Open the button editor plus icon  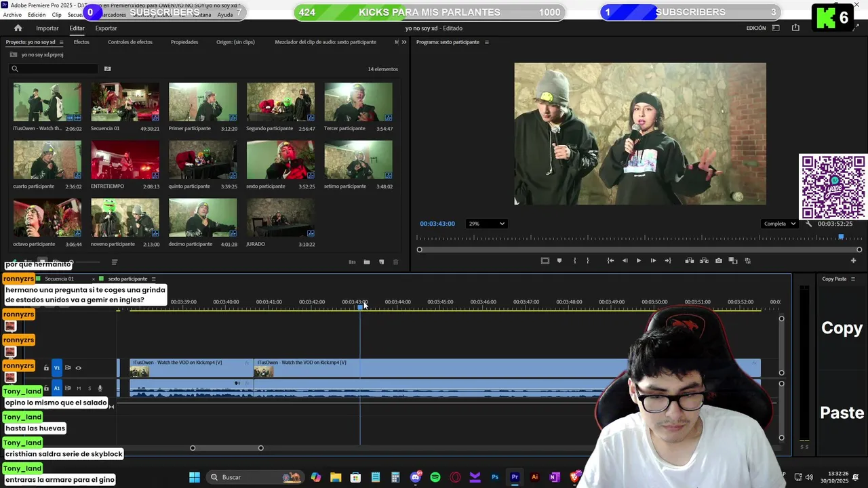coord(853,260)
